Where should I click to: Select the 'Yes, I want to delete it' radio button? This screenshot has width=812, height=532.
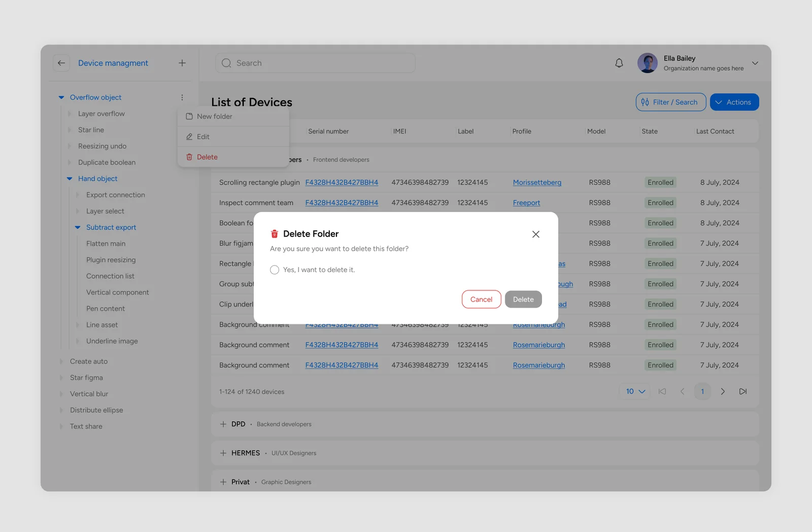[x=275, y=270]
